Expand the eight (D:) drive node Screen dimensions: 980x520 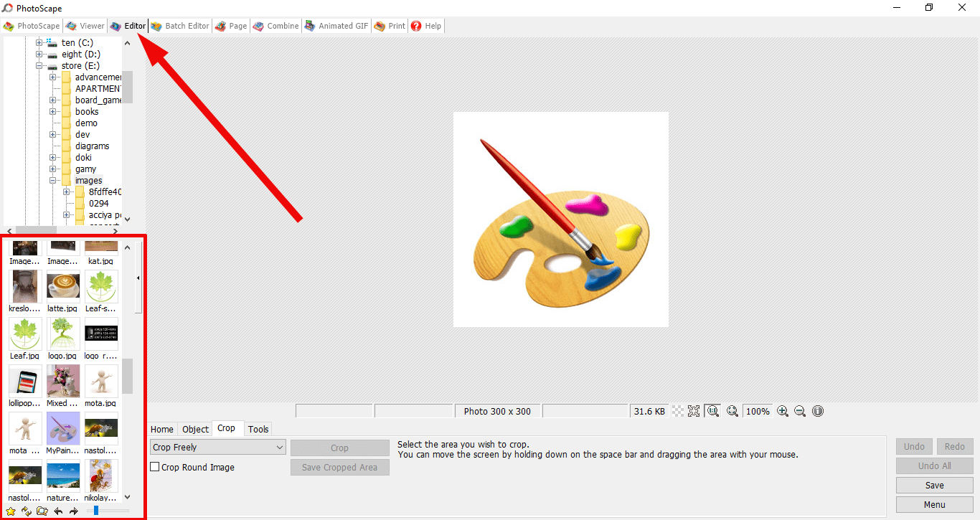click(39, 55)
